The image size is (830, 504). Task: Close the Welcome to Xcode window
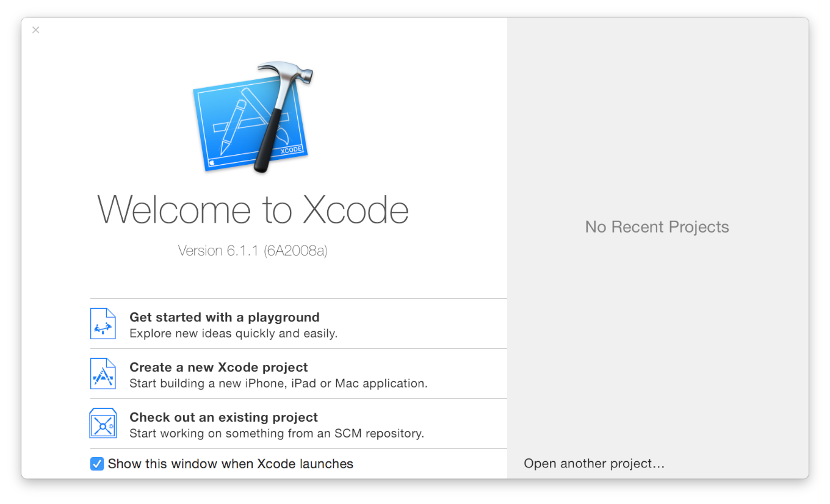(x=36, y=30)
